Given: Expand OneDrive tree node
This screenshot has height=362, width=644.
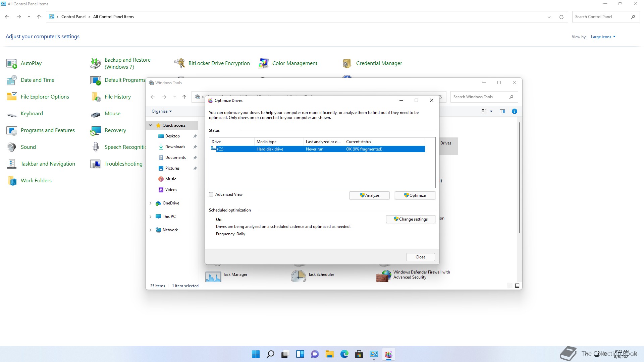Looking at the screenshot, I should tap(151, 203).
